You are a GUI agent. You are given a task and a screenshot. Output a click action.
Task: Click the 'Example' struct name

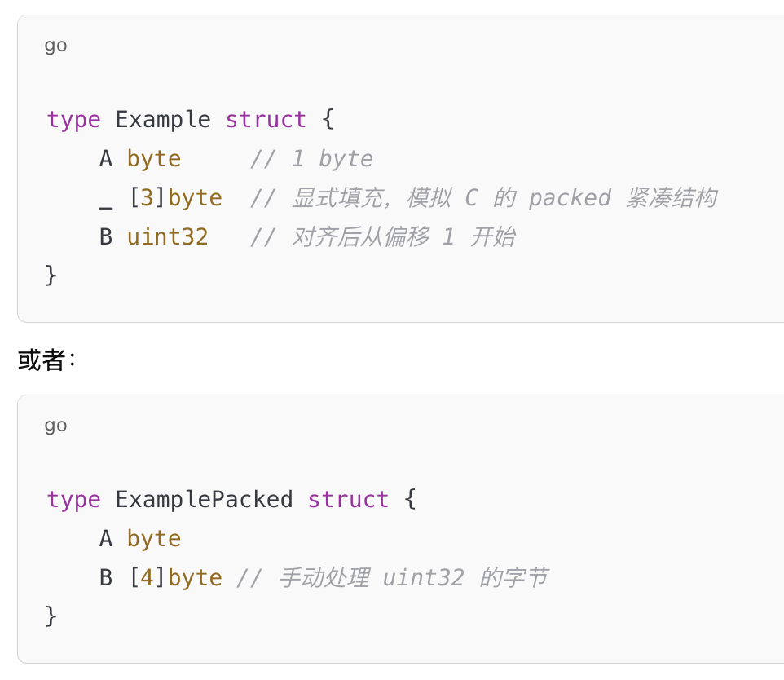click(x=163, y=120)
